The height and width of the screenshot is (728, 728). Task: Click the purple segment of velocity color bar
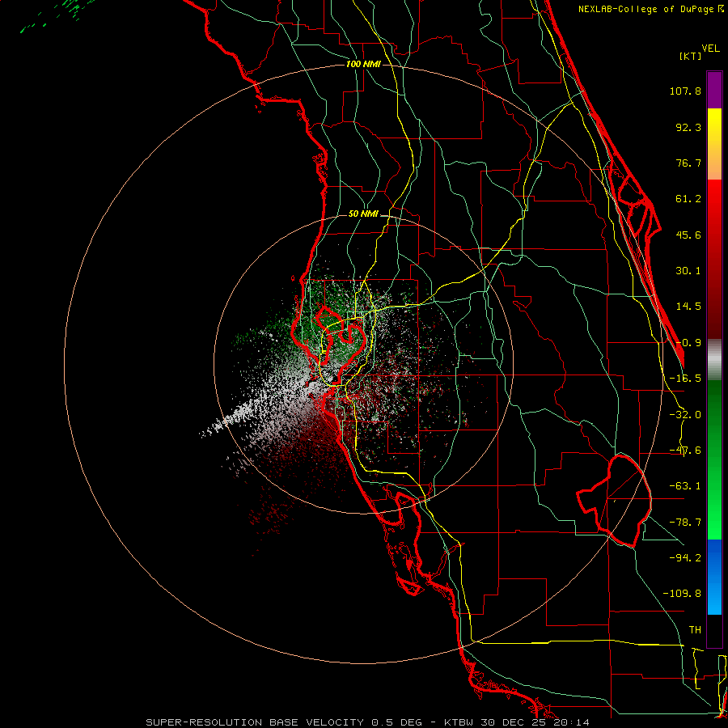click(x=714, y=90)
